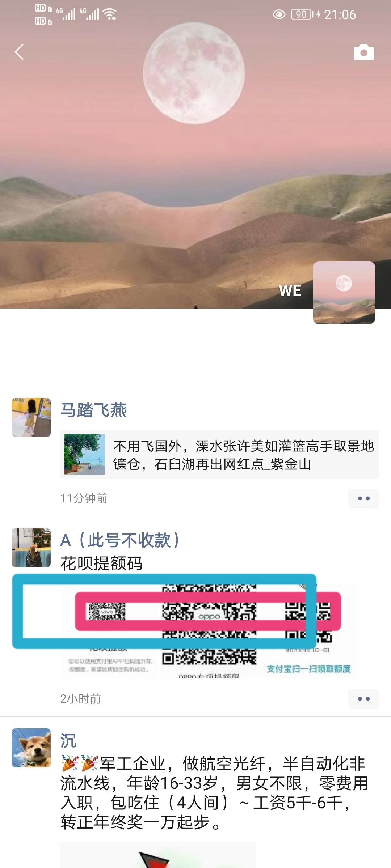391x868 pixels.
Task: Open username 沉
Action: coord(68,740)
